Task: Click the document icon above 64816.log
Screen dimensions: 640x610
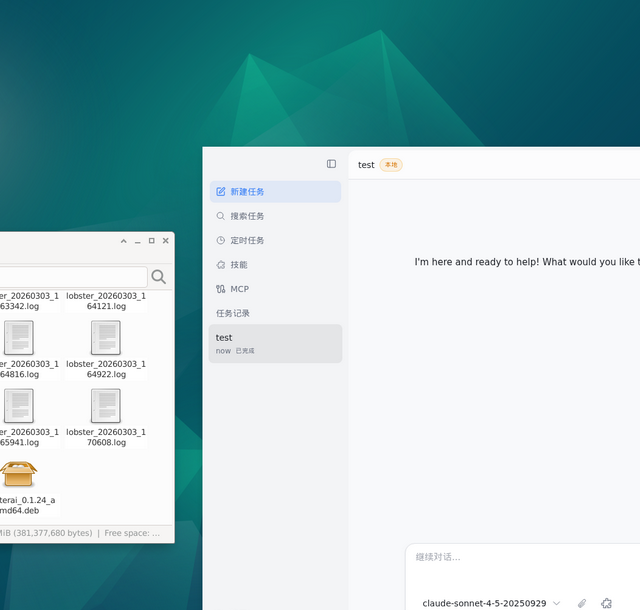Action: point(19,338)
